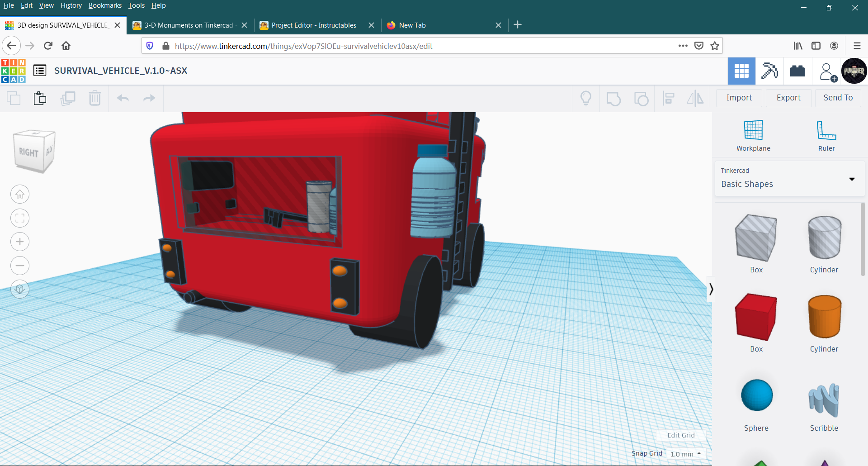This screenshot has width=868, height=466.
Task: Click the Mirror/Flip tool
Action: [x=695, y=98]
